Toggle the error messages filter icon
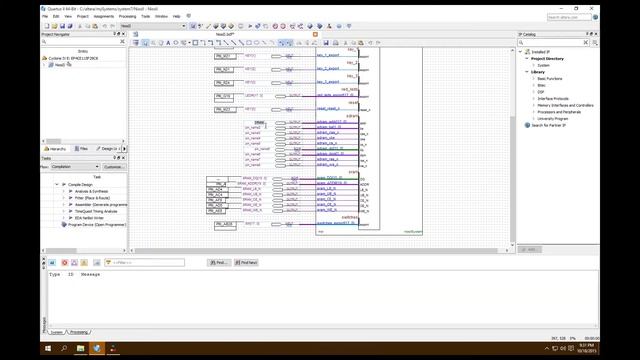This screenshot has height=360, width=640. (x=64, y=262)
